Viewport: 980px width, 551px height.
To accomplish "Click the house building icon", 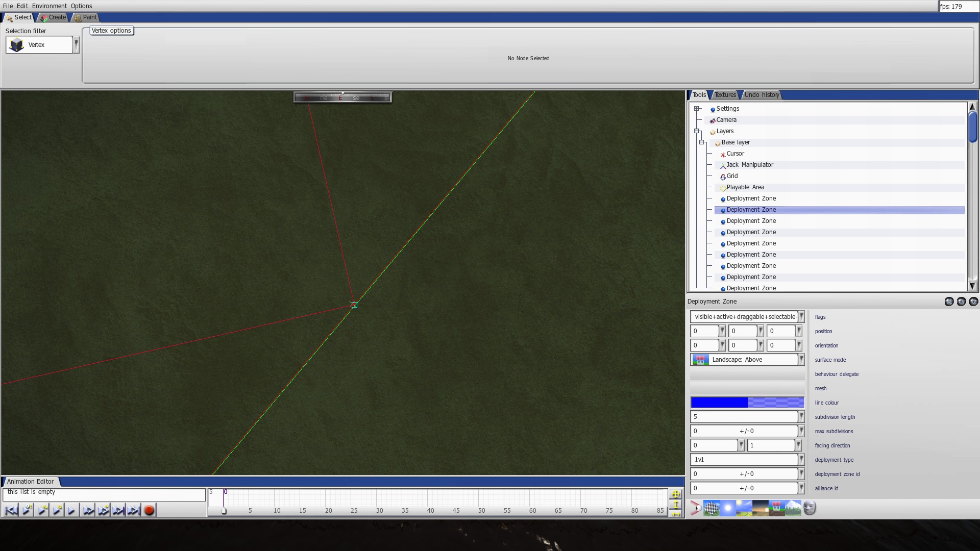I will pyautogui.click(x=777, y=508).
